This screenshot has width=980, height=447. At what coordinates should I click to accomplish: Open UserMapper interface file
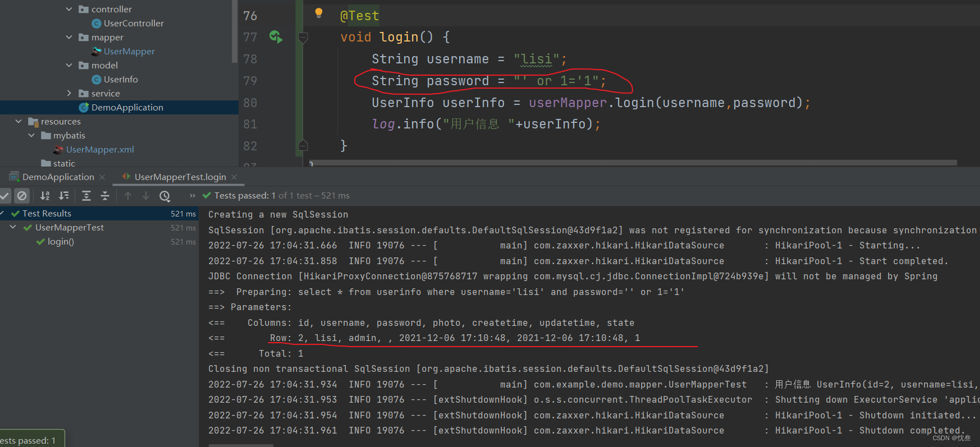coord(129,51)
